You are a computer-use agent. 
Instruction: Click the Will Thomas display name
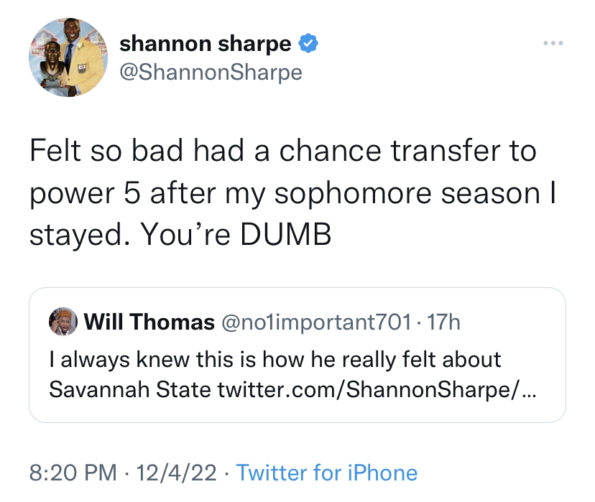pyautogui.click(x=149, y=322)
